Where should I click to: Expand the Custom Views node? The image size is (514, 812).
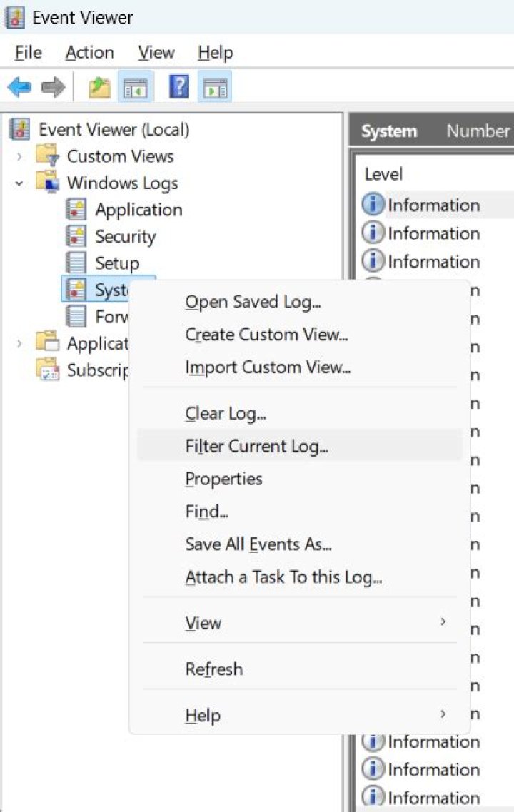click(20, 156)
